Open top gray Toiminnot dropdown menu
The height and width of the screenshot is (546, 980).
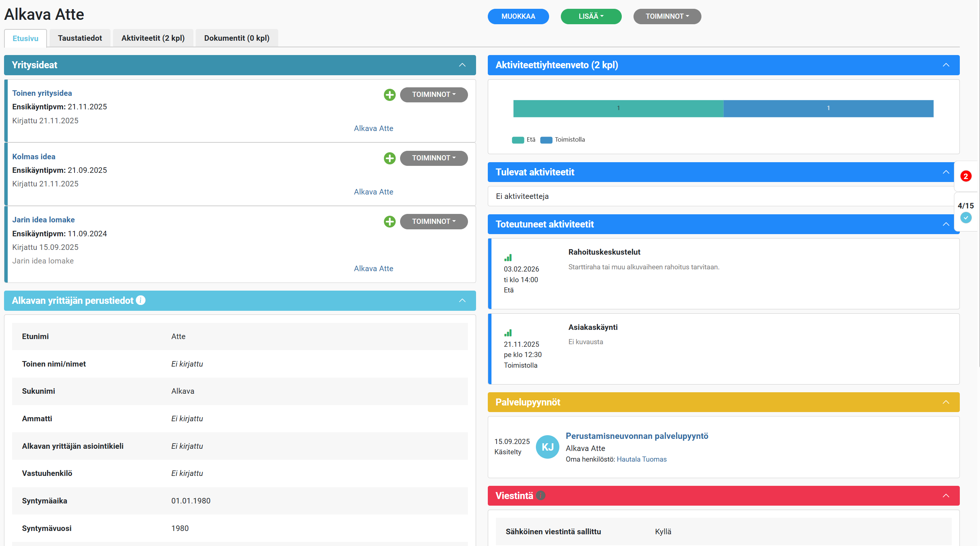667,17
